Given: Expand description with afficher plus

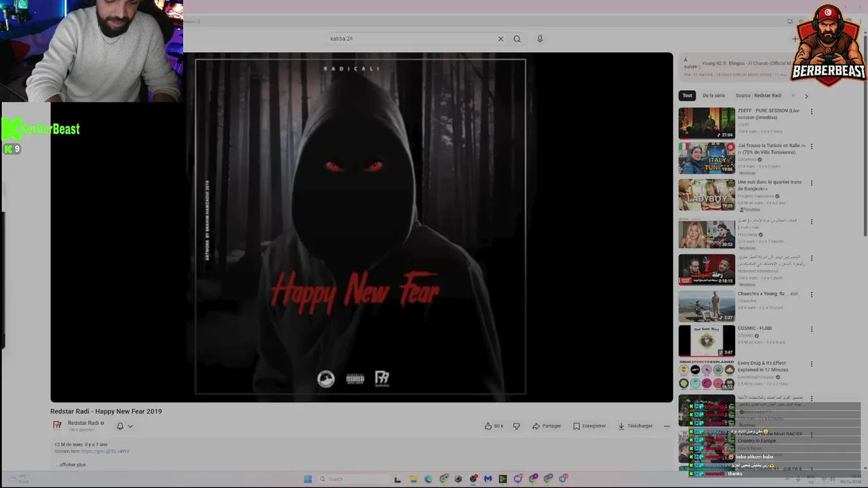Looking at the screenshot, I should 71,464.
